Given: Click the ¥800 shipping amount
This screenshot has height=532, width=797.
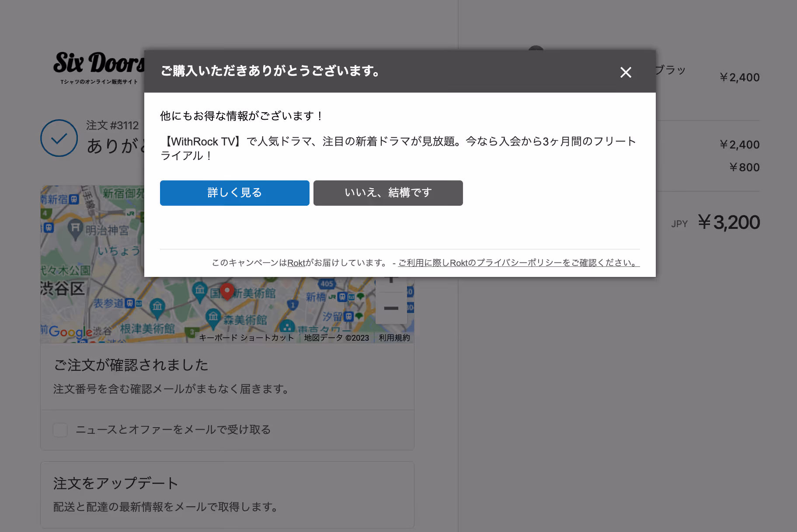Looking at the screenshot, I should (744, 167).
